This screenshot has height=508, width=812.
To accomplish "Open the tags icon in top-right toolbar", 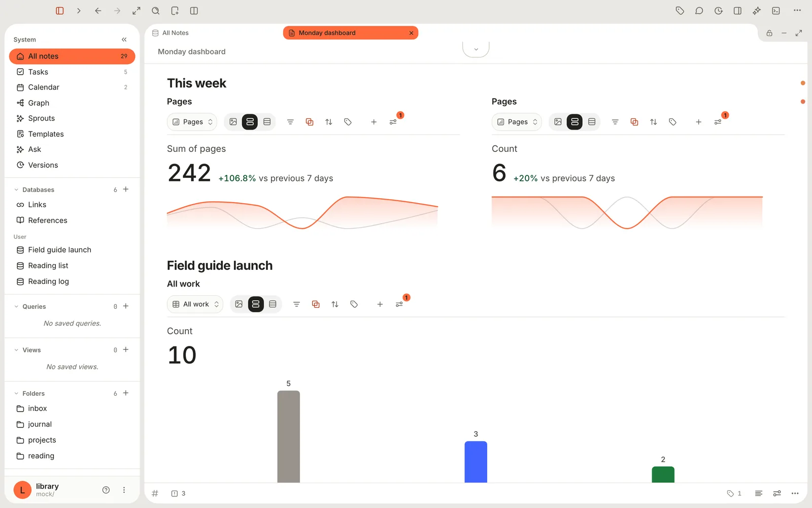I will point(680,11).
